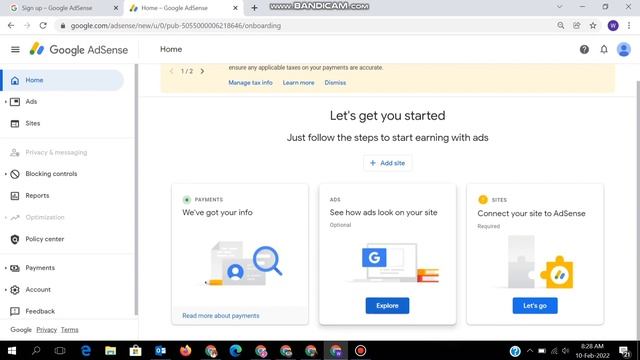Open the Windows action center notifications

pos(624,351)
